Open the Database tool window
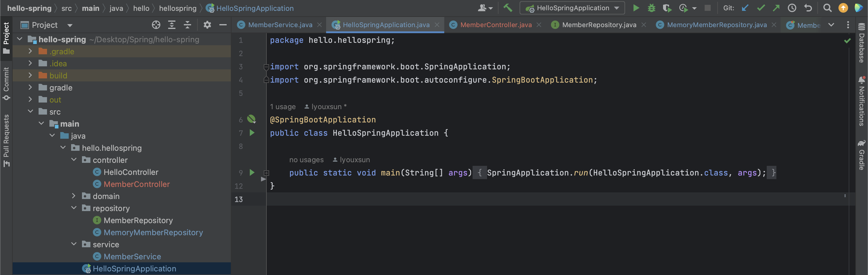Screen dimensions: 868x275 (862, 43)
